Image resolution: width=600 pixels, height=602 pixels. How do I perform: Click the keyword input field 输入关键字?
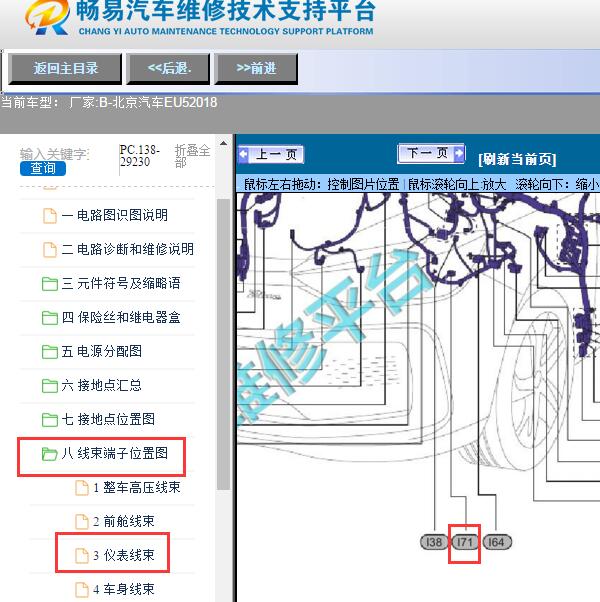pos(54,154)
